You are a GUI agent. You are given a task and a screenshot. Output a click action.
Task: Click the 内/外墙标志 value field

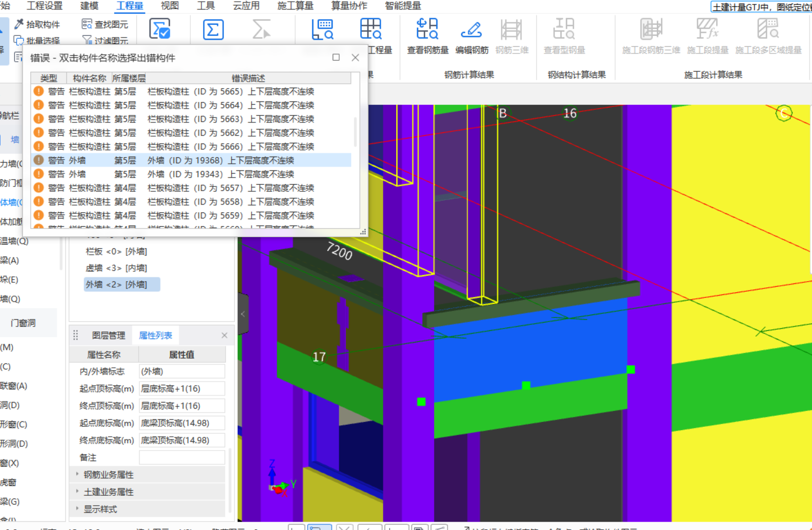point(182,371)
